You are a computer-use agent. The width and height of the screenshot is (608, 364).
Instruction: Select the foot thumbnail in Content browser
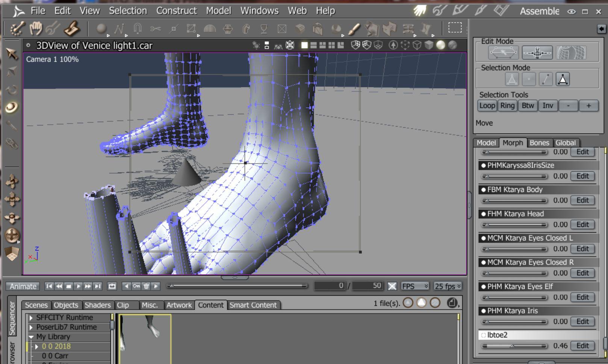click(145, 338)
